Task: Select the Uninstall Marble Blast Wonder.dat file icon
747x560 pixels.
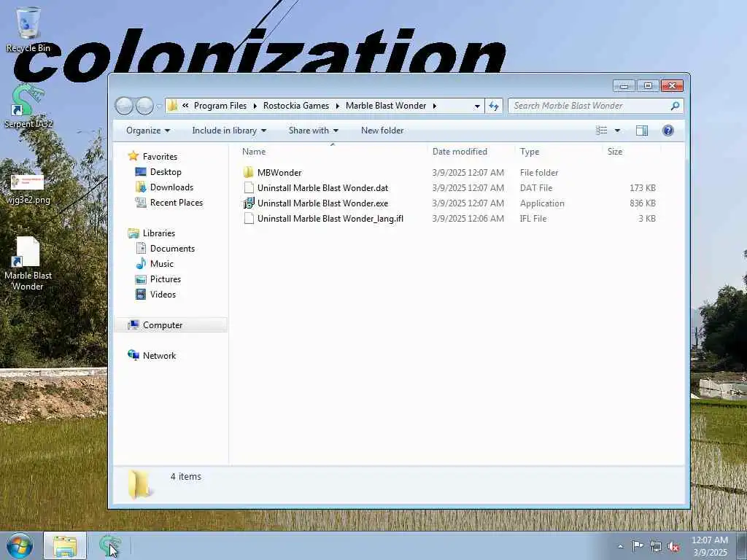Action: pos(248,187)
